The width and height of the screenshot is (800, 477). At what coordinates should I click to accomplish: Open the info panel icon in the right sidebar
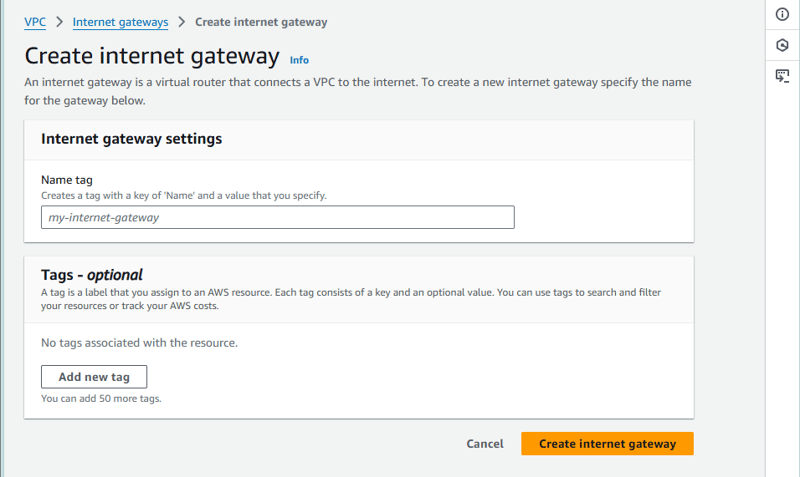[x=782, y=14]
